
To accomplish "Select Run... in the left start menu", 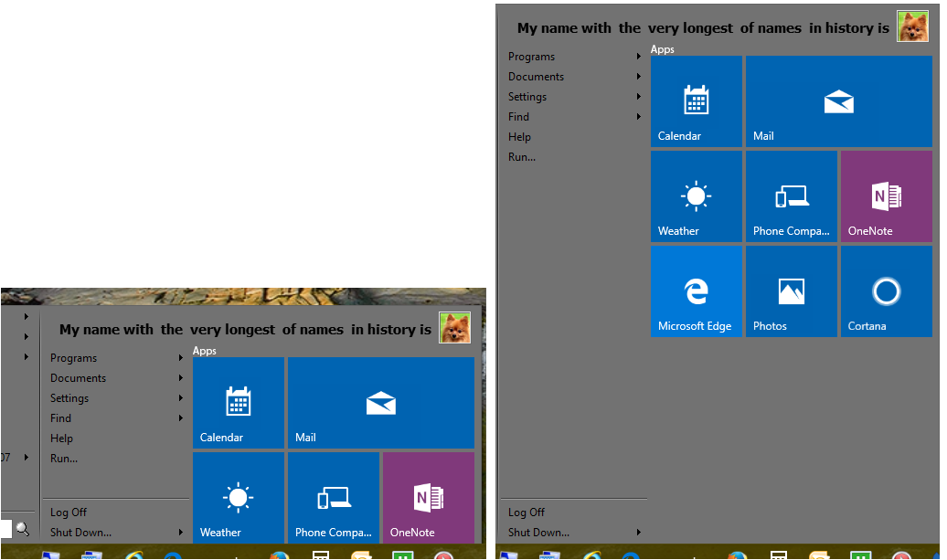I will (64, 459).
